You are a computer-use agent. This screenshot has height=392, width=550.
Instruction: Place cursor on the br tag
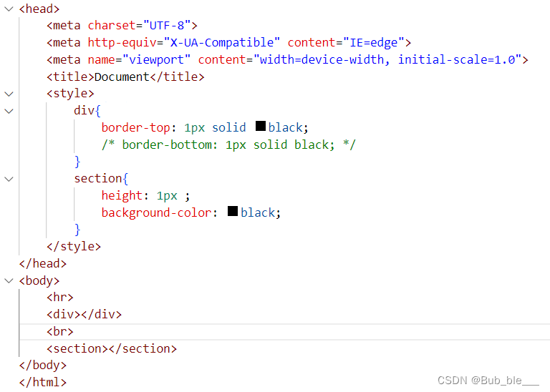[x=60, y=331]
